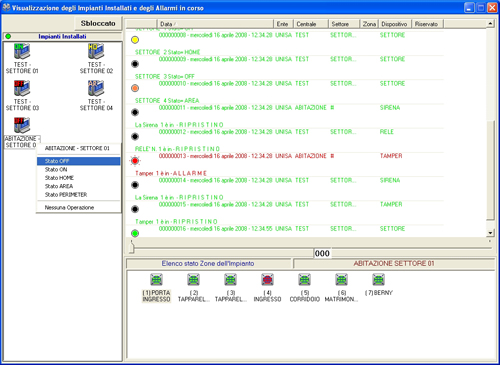Click the 000 counter field
Viewport: 500px width, 365px height.
[322, 253]
